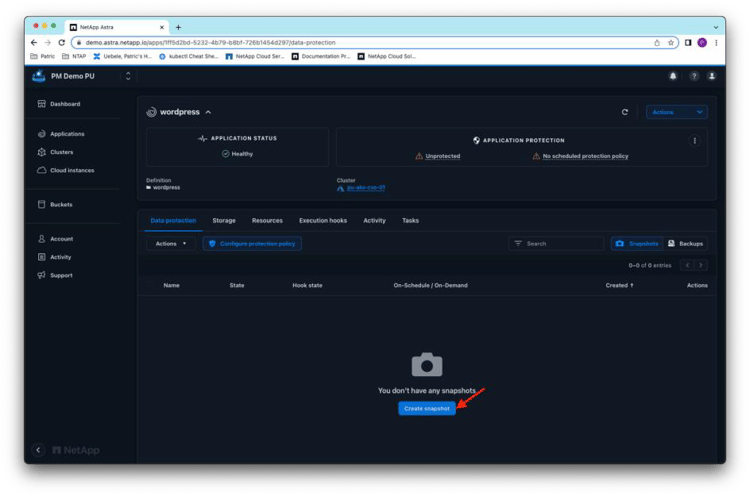Expand the PM Demo PU account switcher
Image resolution: width=750 pixels, height=496 pixels.
pyautogui.click(x=128, y=76)
